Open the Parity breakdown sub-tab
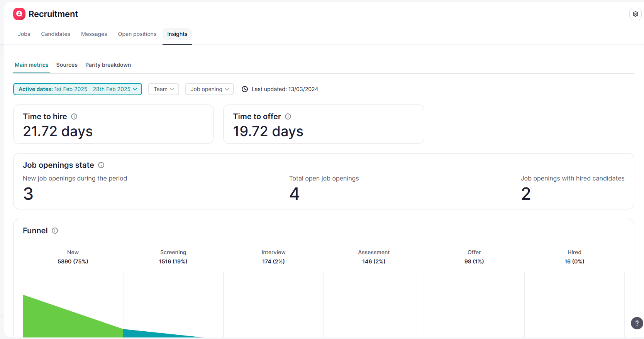 pyautogui.click(x=108, y=65)
